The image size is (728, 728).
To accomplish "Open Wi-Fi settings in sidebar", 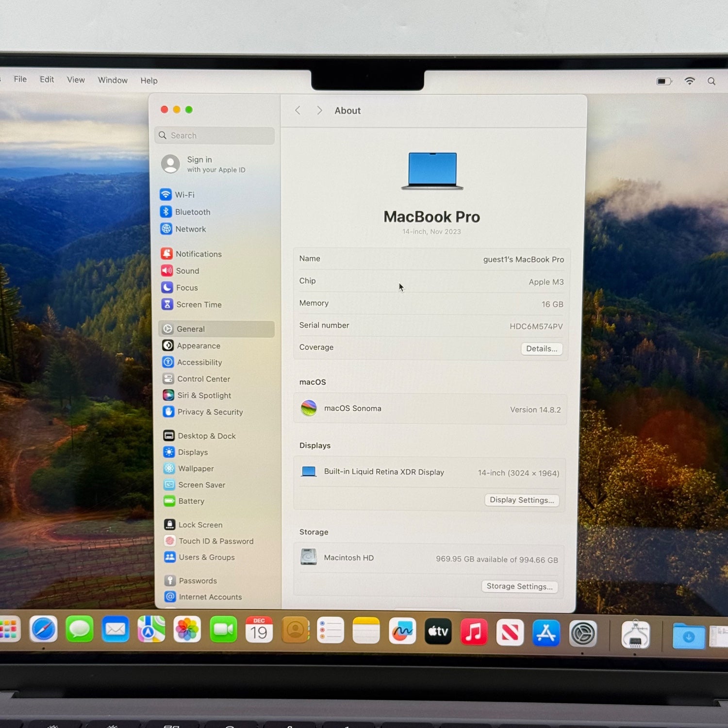I will [184, 195].
